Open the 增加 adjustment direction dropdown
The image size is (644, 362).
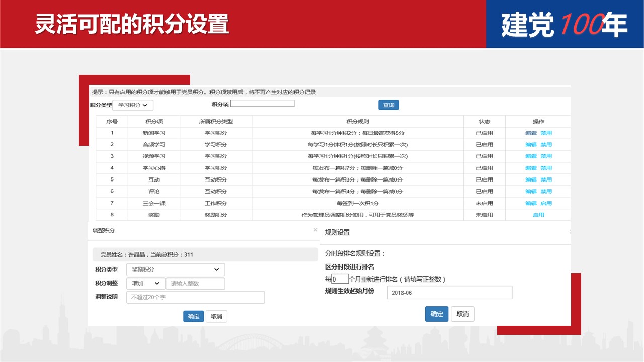pyautogui.click(x=146, y=284)
